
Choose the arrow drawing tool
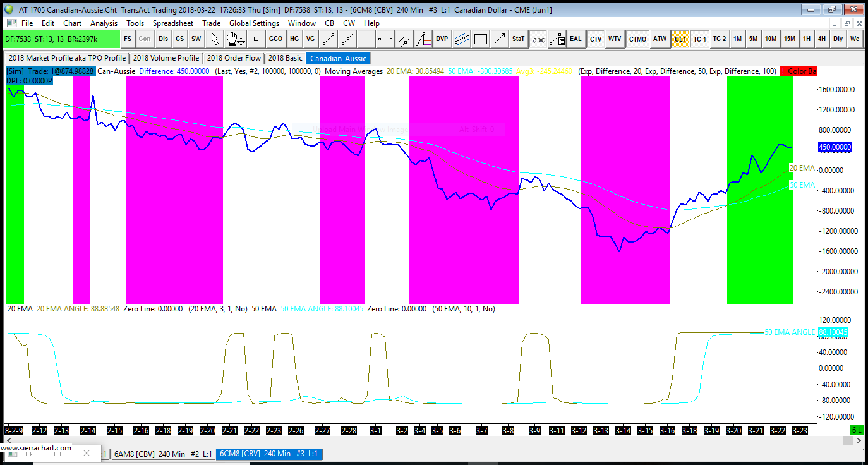pos(499,39)
